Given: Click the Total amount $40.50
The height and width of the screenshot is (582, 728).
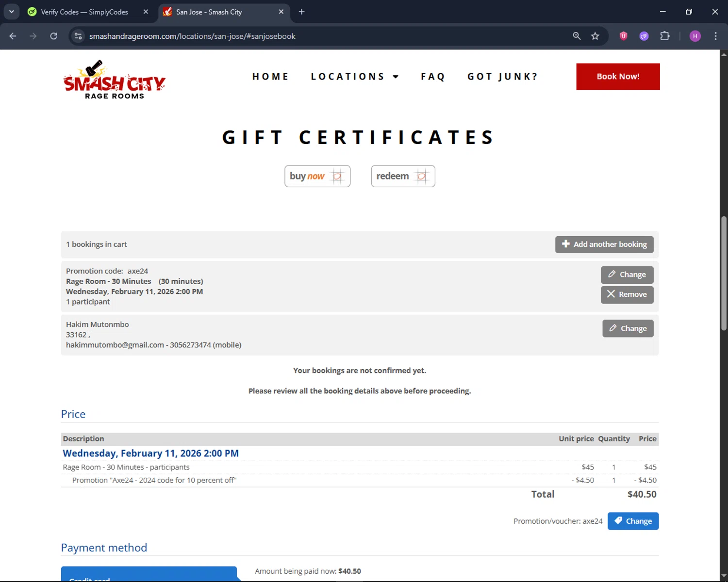Looking at the screenshot, I should click(x=642, y=494).
